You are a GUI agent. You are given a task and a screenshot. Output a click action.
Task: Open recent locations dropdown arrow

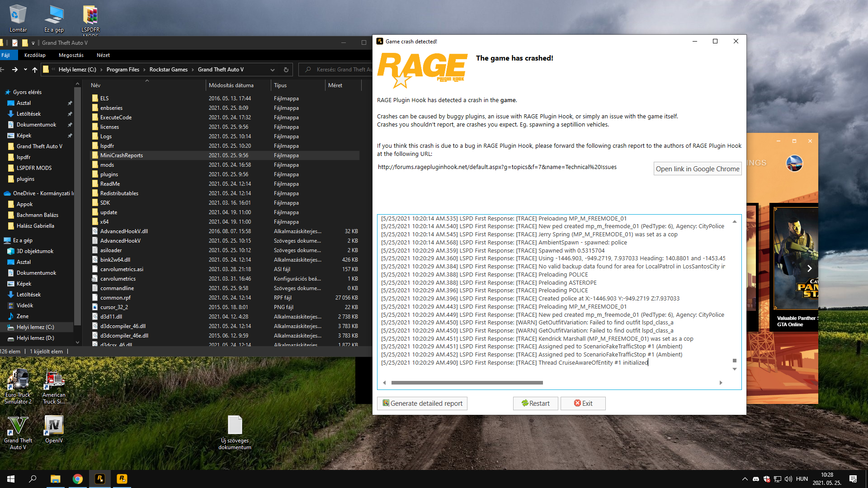25,70
